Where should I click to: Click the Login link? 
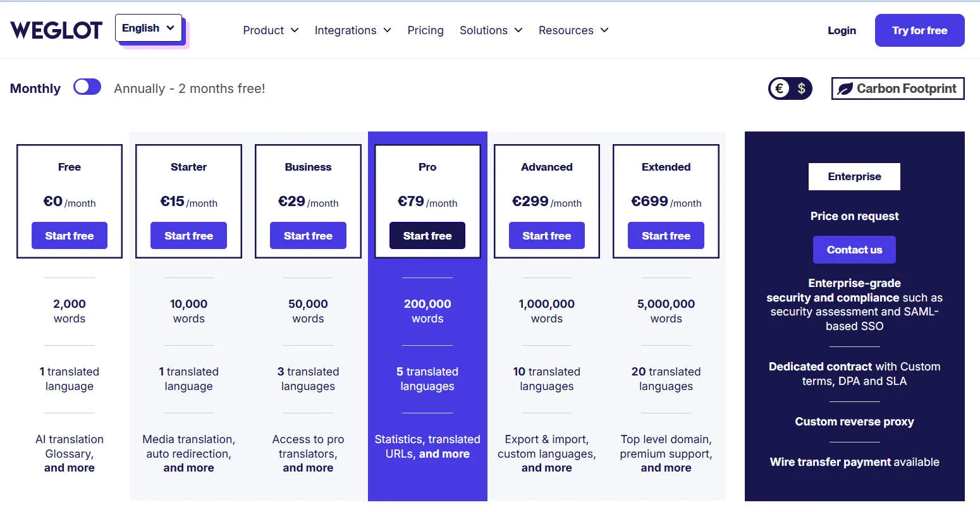(x=842, y=30)
